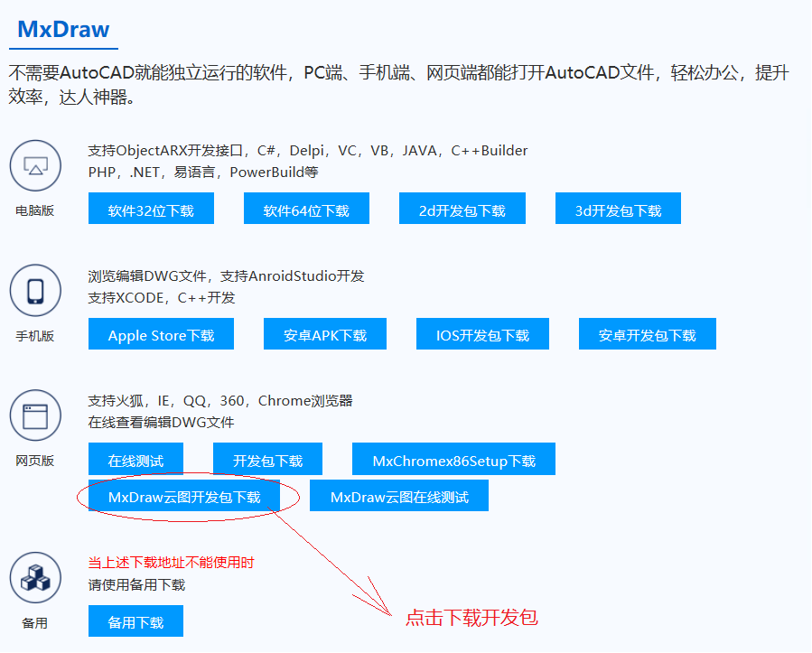Click text 支持XCODE，C++开发
812x653 pixels.
pyautogui.click(x=162, y=298)
